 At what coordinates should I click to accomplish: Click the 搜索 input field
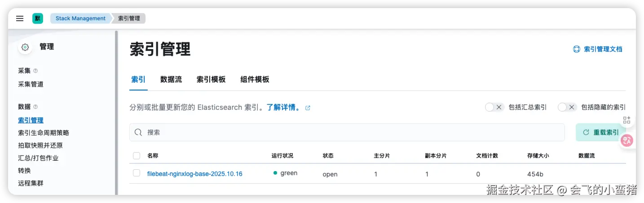coord(347,132)
